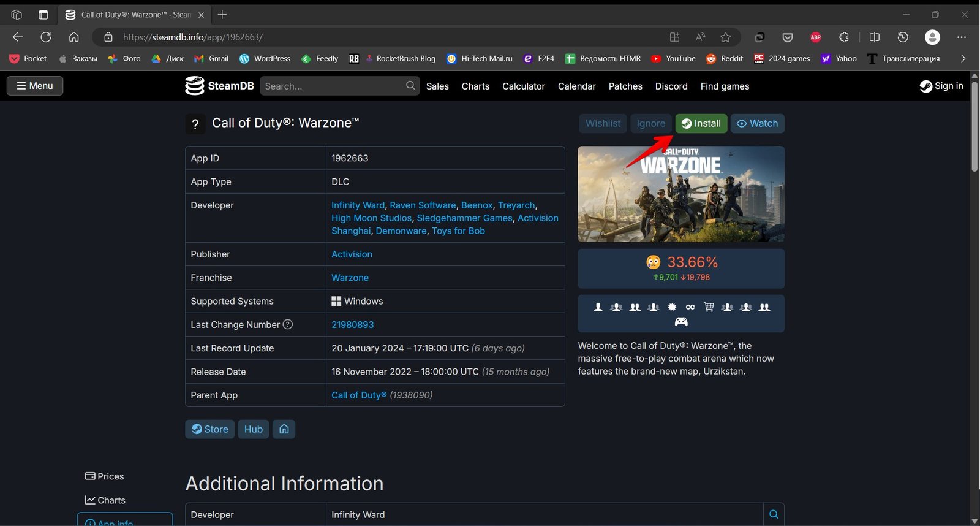Click the app/collections icon in address bar

point(674,37)
